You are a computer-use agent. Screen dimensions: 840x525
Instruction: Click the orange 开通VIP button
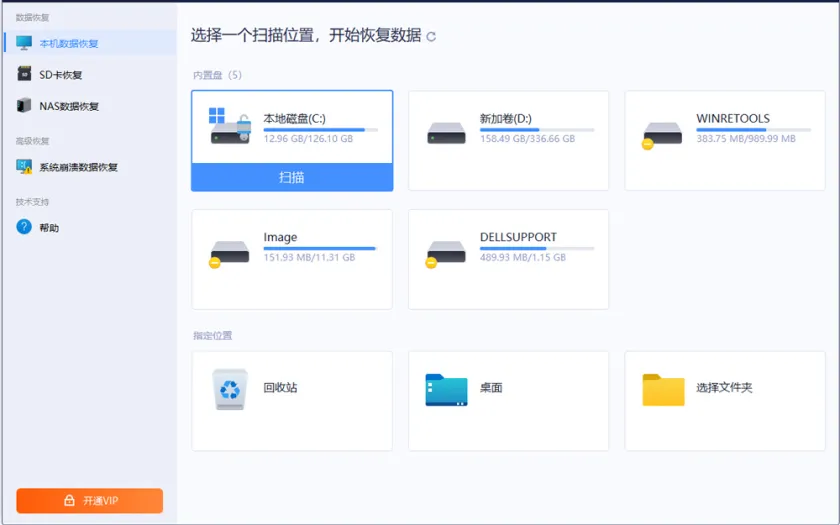(89, 501)
